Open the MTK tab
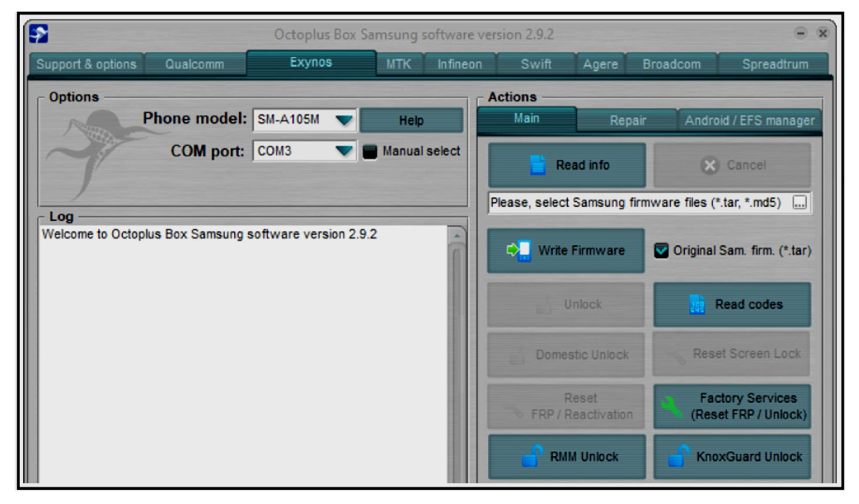This screenshot has height=504, width=859. 399,64
